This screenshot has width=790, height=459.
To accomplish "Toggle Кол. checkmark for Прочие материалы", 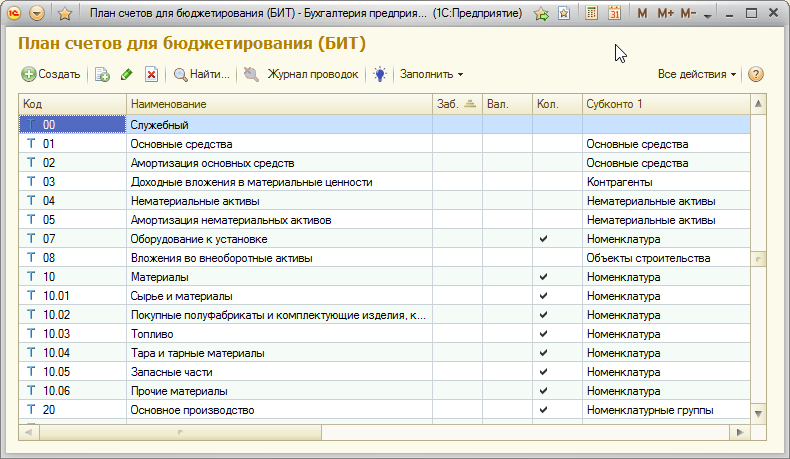I will click(543, 390).
